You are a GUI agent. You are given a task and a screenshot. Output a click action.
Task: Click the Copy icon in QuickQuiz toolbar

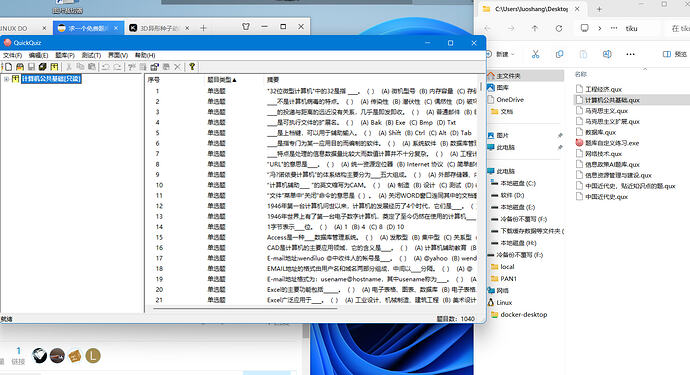81,67
